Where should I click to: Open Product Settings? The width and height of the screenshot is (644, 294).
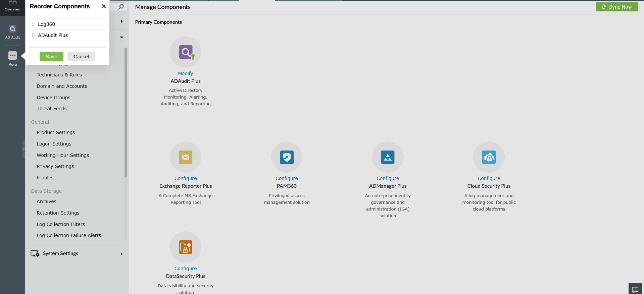(x=56, y=132)
